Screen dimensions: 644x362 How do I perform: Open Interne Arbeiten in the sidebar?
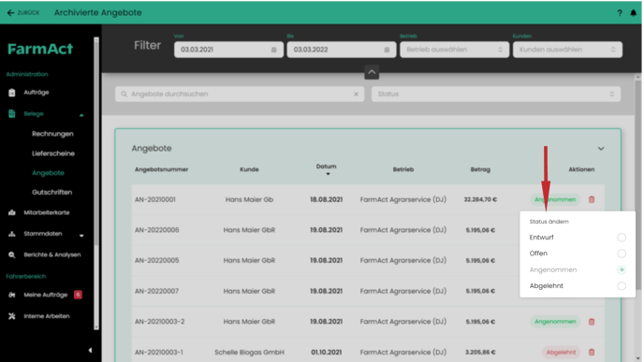pyautogui.click(x=47, y=316)
